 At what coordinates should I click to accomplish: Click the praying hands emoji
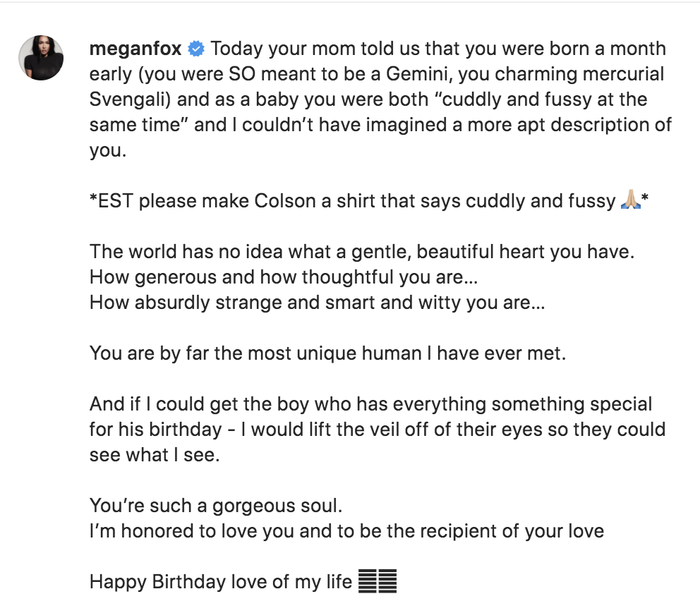(x=630, y=201)
